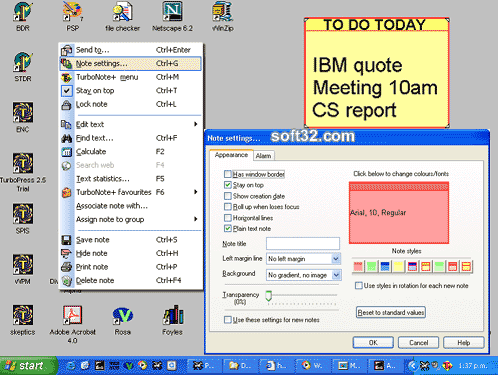Click the TO DO TODAY yellow note

(x=377, y=73)
